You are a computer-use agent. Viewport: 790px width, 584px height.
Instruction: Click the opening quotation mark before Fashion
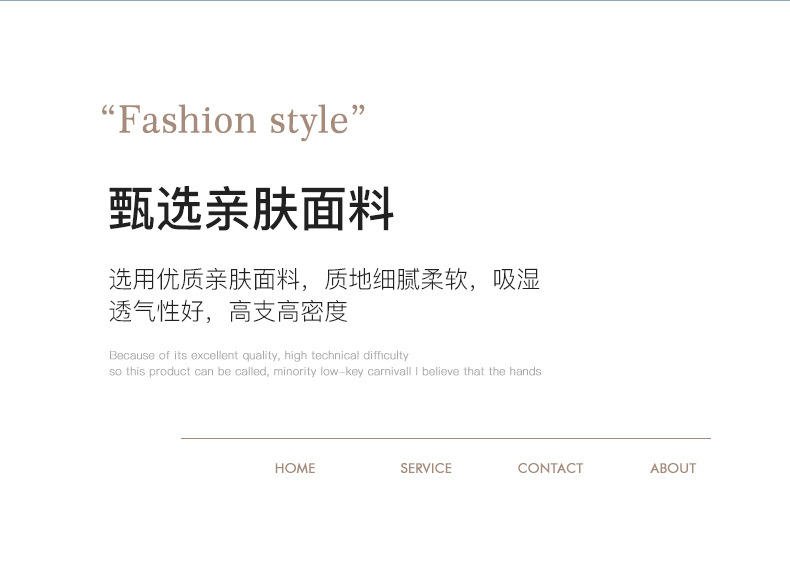[109, 110]
